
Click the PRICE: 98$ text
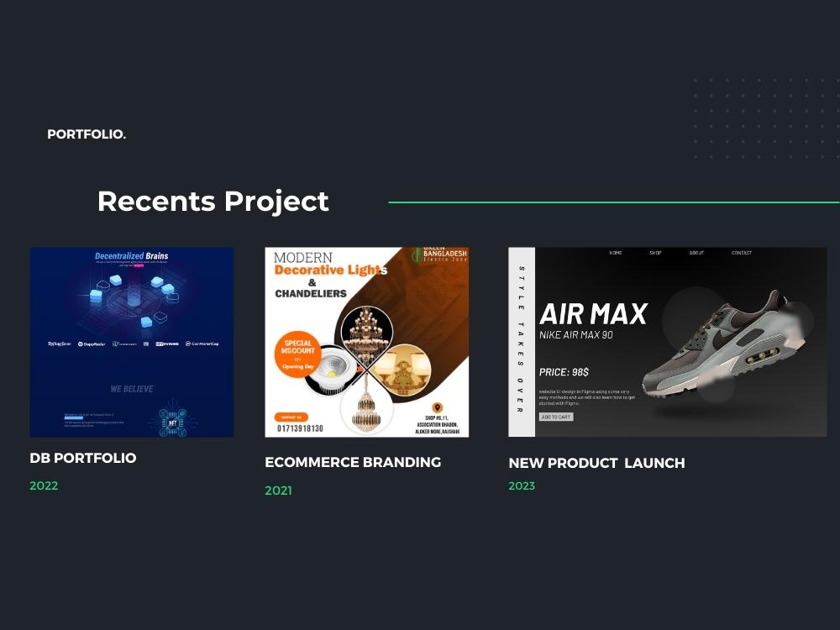[564, 372]
